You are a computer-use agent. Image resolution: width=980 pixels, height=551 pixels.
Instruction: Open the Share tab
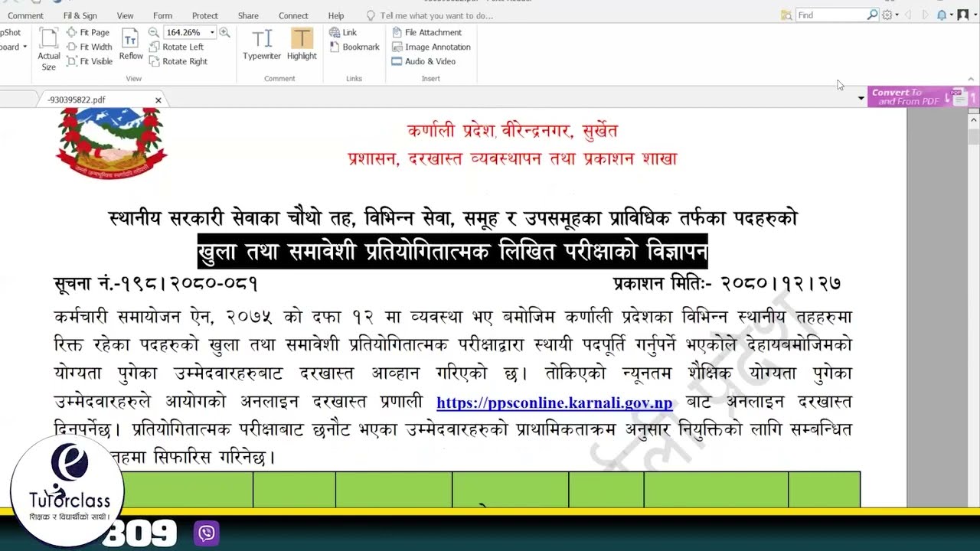coord(248,15)
